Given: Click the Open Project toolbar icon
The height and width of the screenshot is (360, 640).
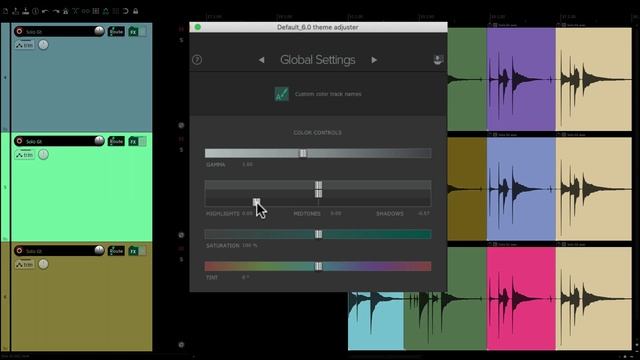Looking at the screenshot, I should point(16,11).
